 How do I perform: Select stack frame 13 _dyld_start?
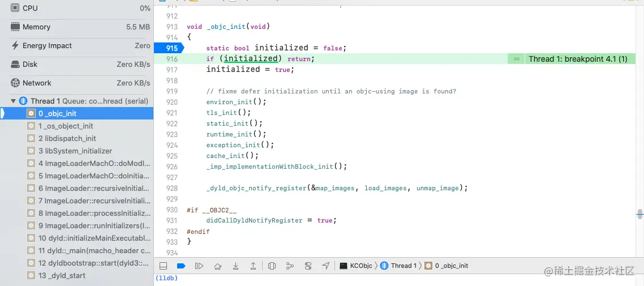tap(77, 275)
